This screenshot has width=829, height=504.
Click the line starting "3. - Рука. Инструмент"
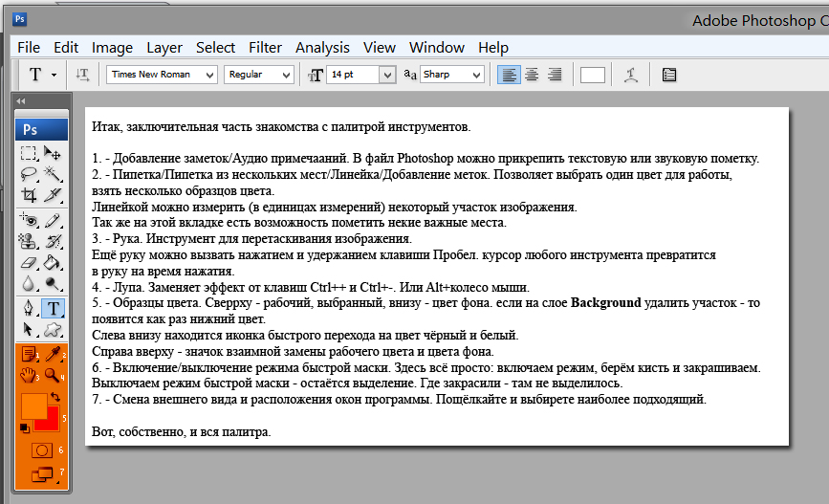pos(251,238)
